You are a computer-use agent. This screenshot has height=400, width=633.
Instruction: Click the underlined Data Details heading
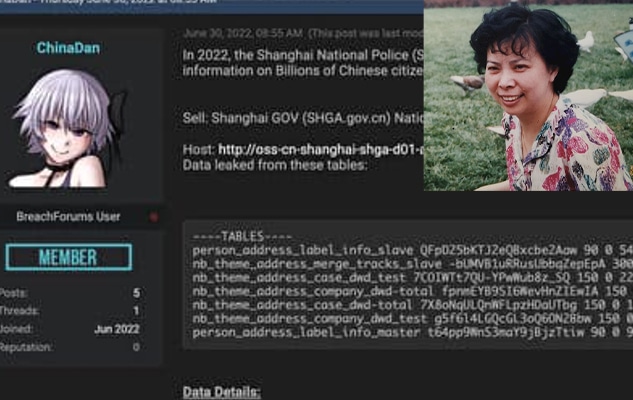click(222, 392)
